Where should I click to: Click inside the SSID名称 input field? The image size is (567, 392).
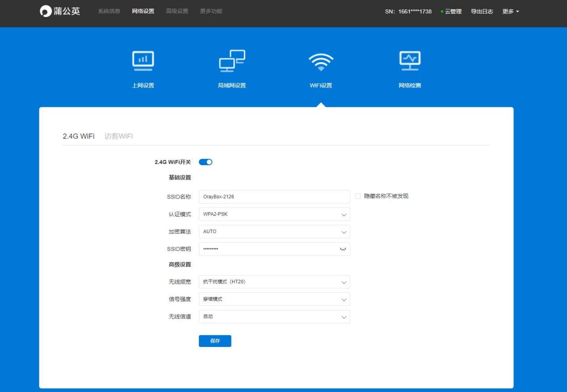274,196
